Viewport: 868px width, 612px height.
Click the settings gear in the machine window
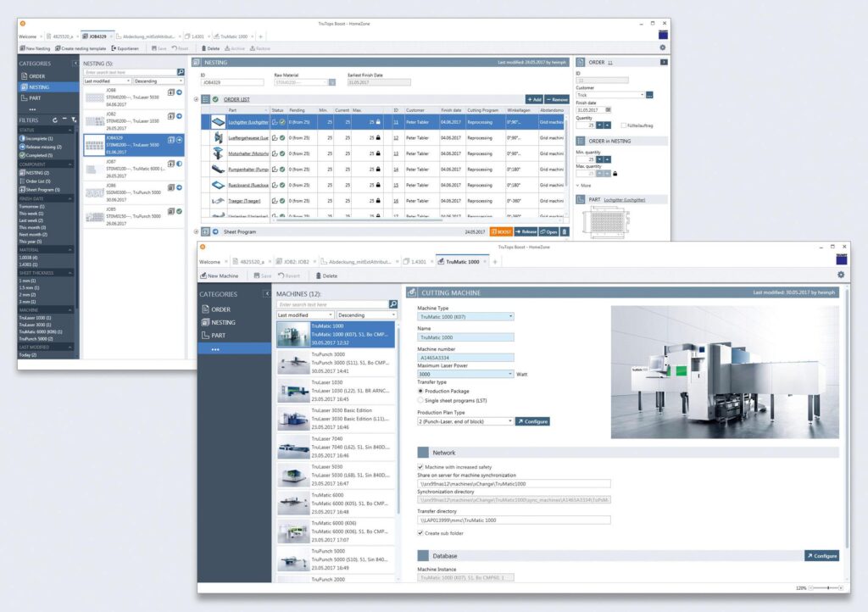click(x=840, y=275)
